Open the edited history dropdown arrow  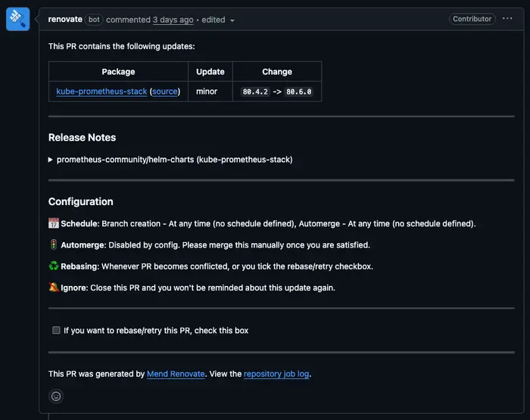(x=232, y=20)
